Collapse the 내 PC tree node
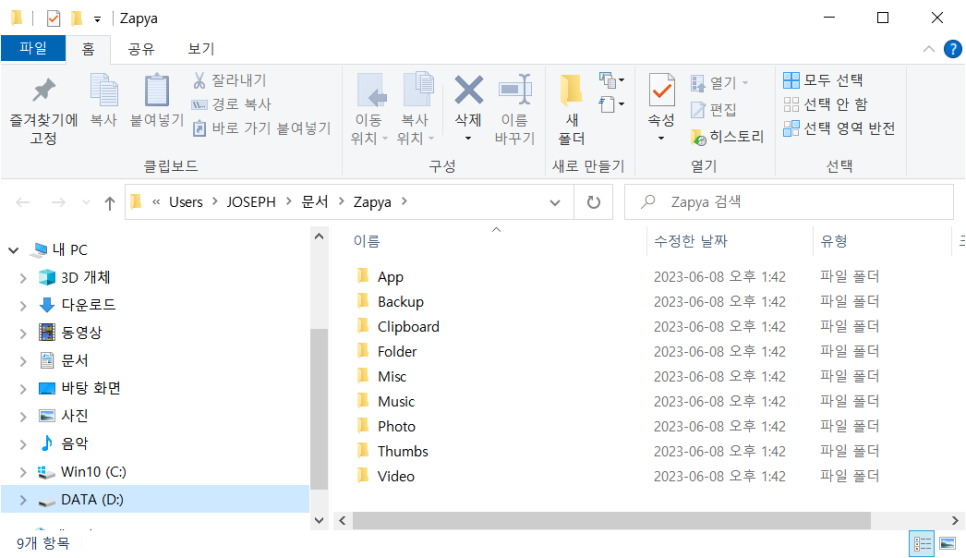 (13, 250)
